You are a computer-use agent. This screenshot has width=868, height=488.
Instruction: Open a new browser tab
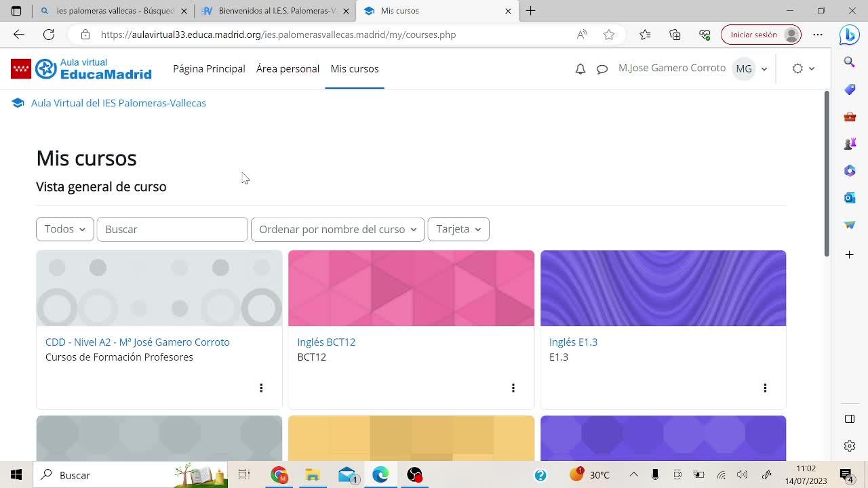[x=531, y=11]
